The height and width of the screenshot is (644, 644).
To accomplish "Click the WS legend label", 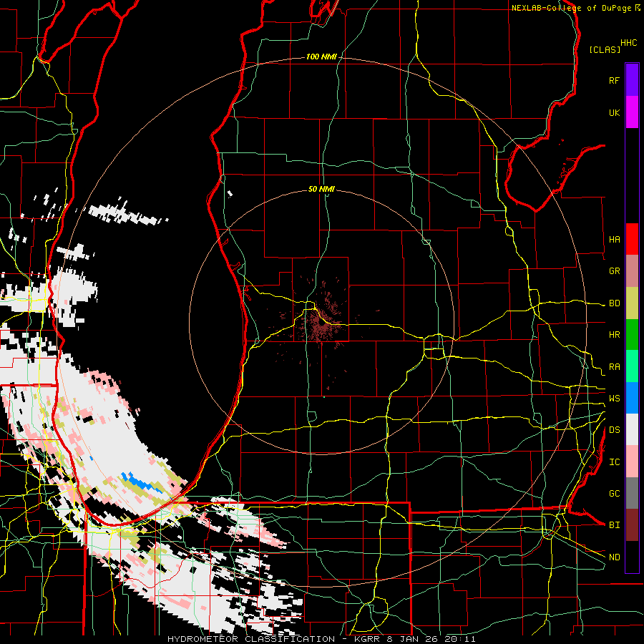I will tap(614, 398).
